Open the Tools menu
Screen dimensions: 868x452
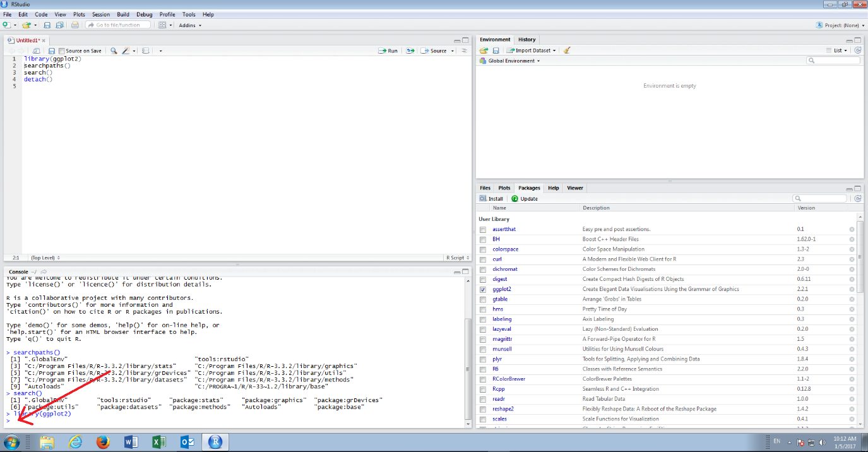(189, 14)
